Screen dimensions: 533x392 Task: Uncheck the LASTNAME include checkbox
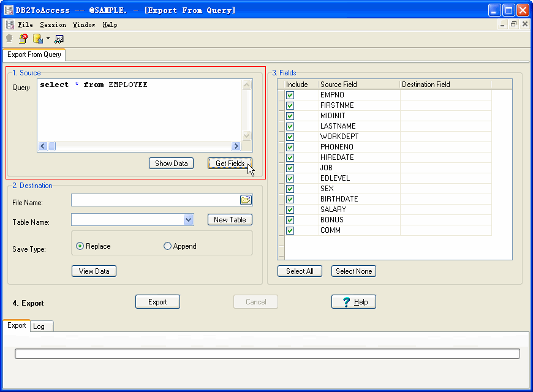[290, 126]
